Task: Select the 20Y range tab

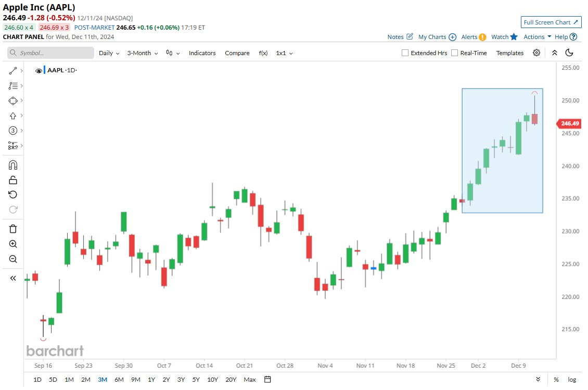Action: click(231, 380)
